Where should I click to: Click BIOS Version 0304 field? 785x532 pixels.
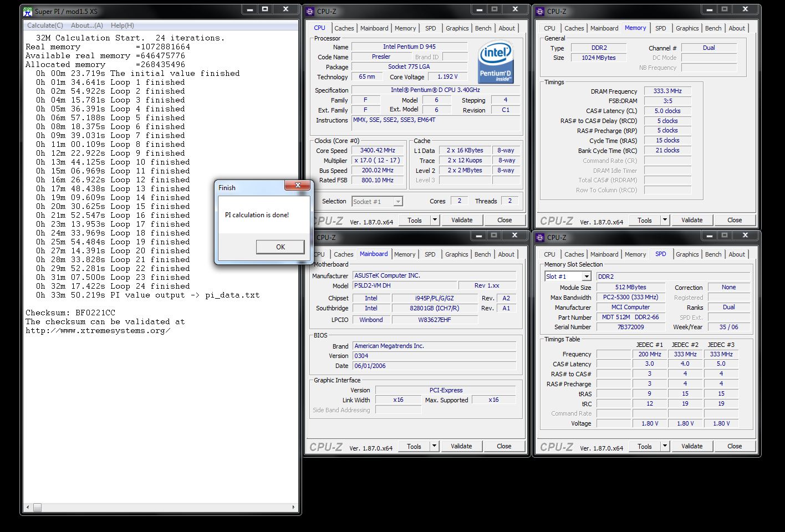435,356
